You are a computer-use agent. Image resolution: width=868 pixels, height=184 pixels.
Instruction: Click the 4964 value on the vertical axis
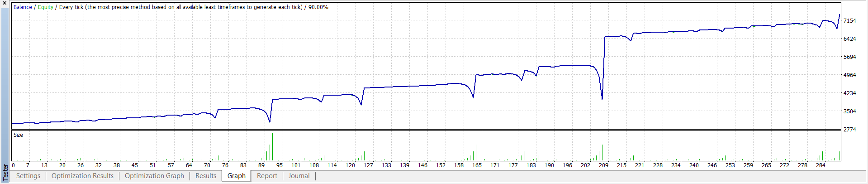[x=849, y=75]
